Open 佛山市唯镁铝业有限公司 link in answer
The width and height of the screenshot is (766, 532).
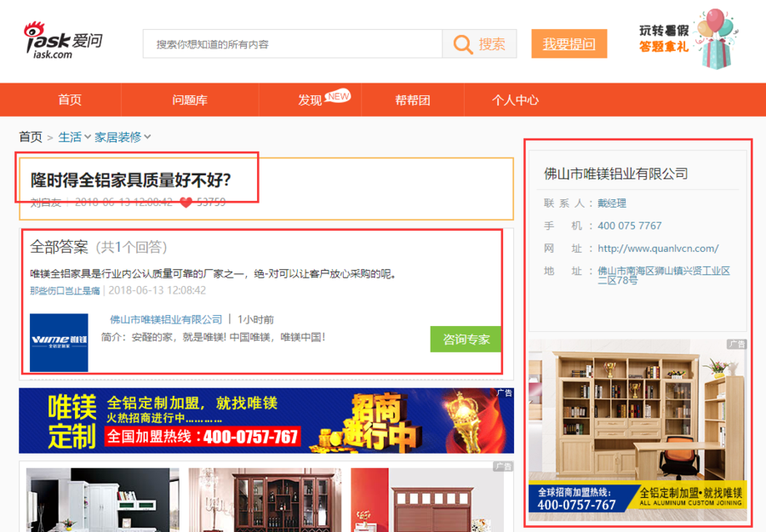(166, 319)
